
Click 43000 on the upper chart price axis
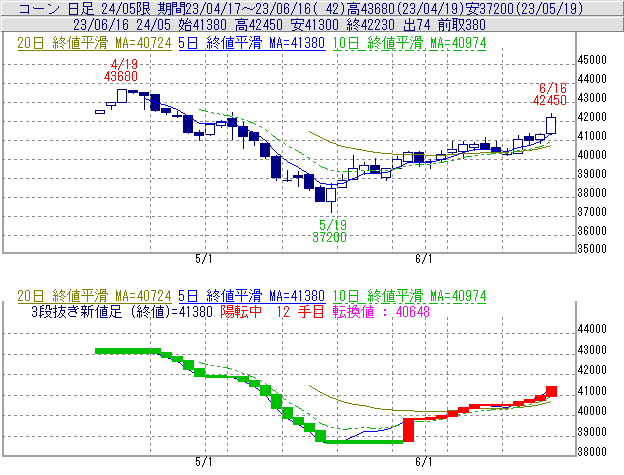592,98
